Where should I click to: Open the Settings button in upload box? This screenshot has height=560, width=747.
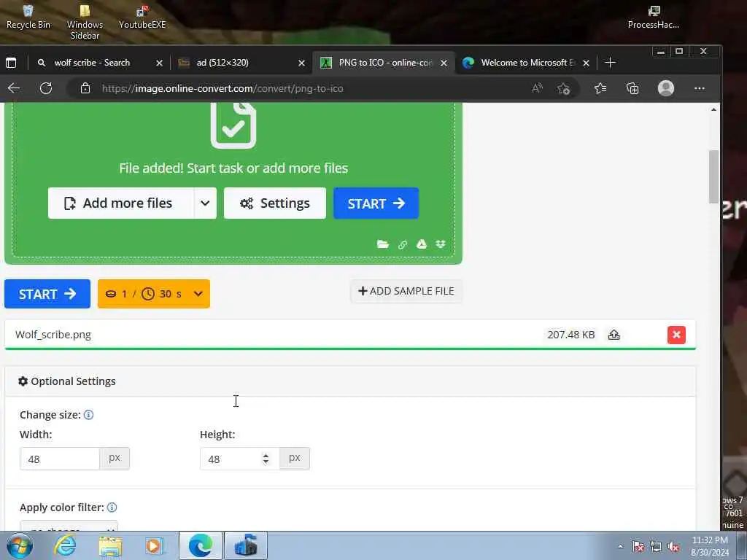[x=275, y=203]
